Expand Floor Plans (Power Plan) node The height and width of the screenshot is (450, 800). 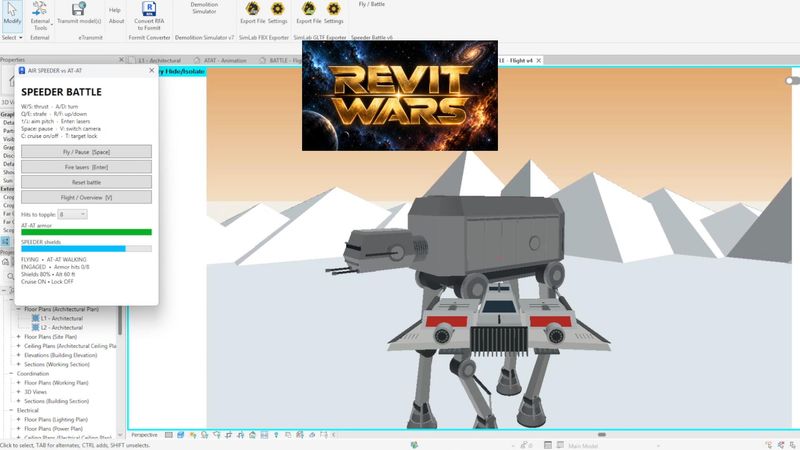click(x=18, y=429)
